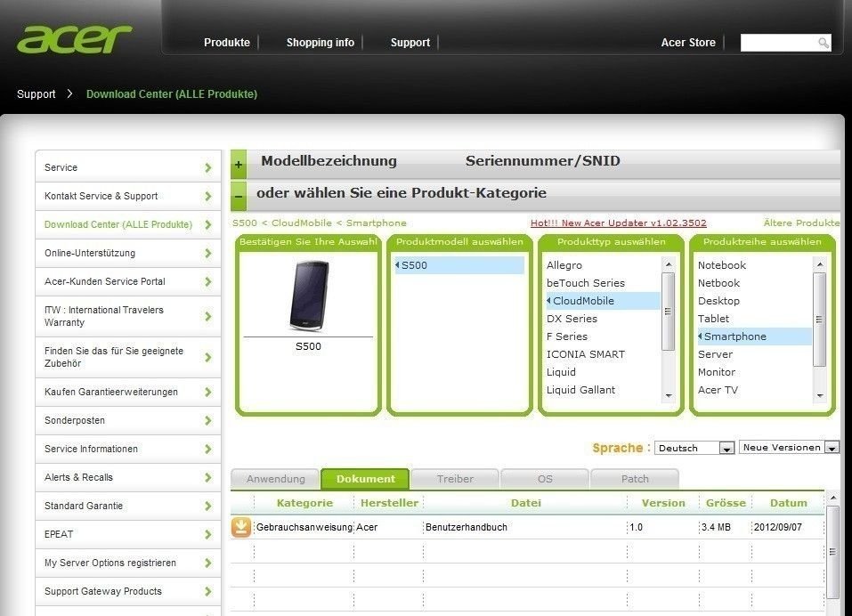Click the breadcrumb chevron after Support
Viewport: 852px width, 616px height.
pyautogui.click(x=69, y=93)
